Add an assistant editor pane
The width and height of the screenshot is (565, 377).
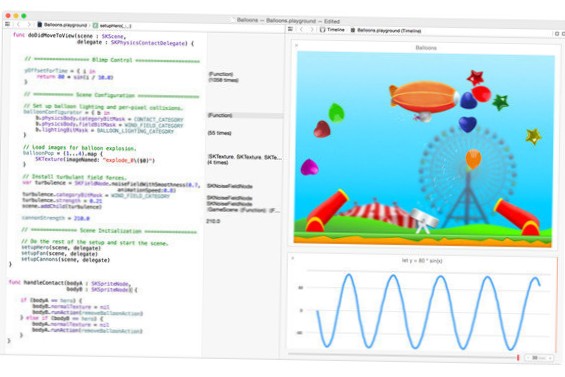click(557, 34)
